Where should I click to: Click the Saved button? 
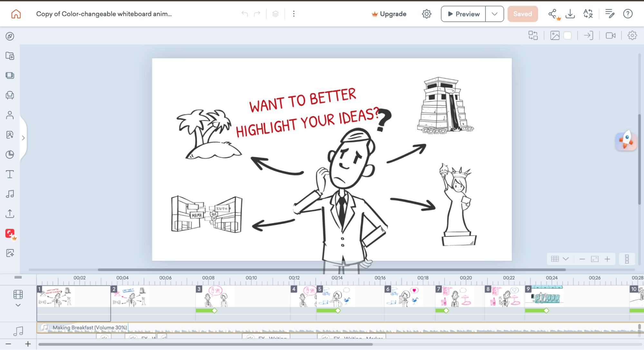click(x=523, y=14)
